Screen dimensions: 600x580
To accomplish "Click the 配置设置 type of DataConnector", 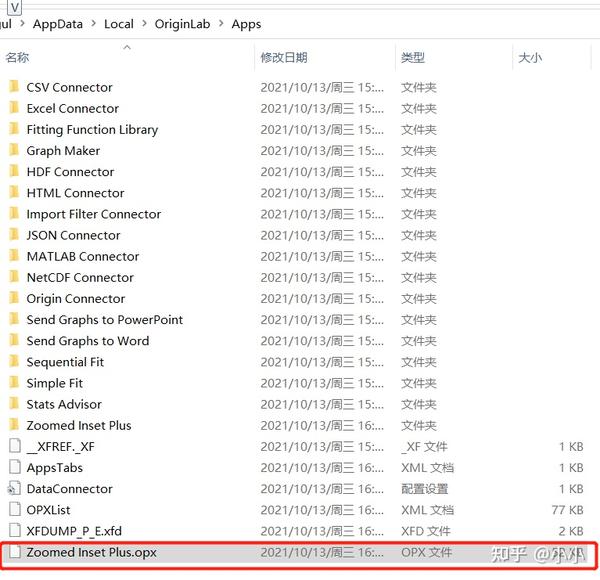I will click(x=424, y=489).
